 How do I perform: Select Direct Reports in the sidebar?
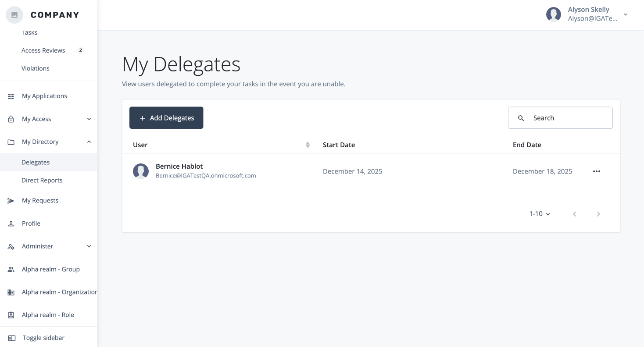point(42,180)
